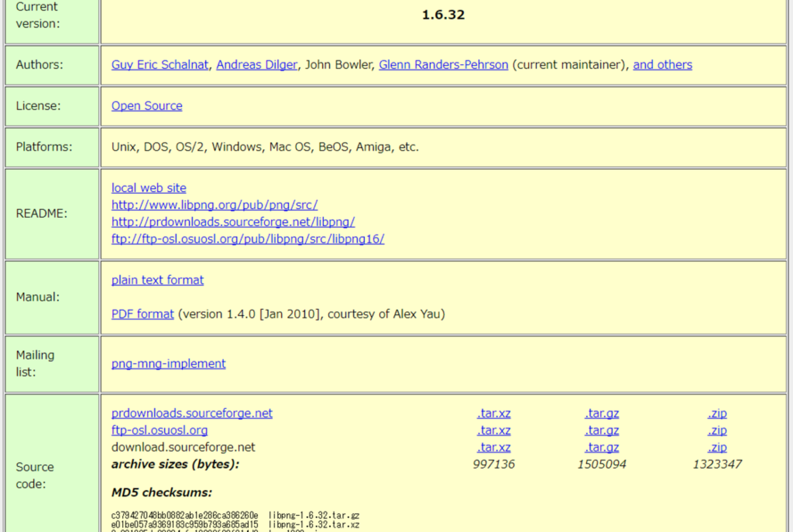Click the "(current maintainer)" text

pos(570,65)
